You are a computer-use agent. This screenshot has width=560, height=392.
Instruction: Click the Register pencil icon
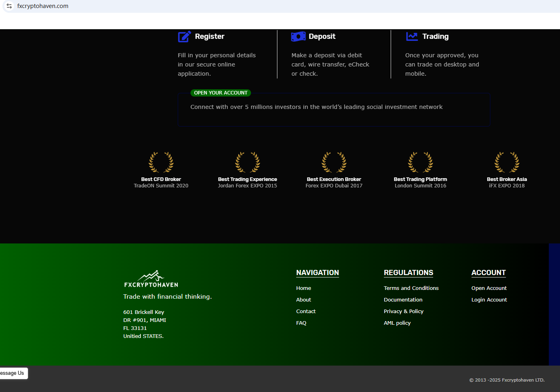point(184,37)
